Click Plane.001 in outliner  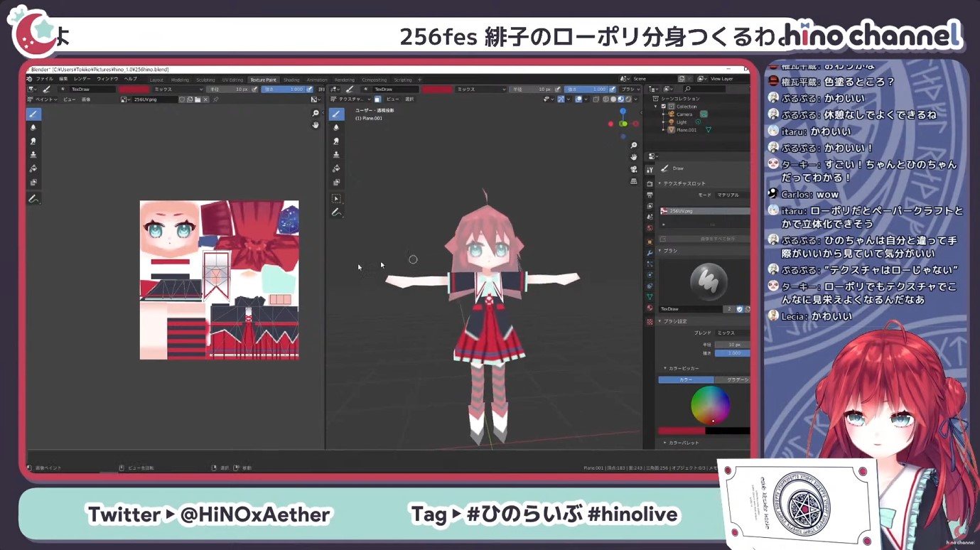coord(686,130)
